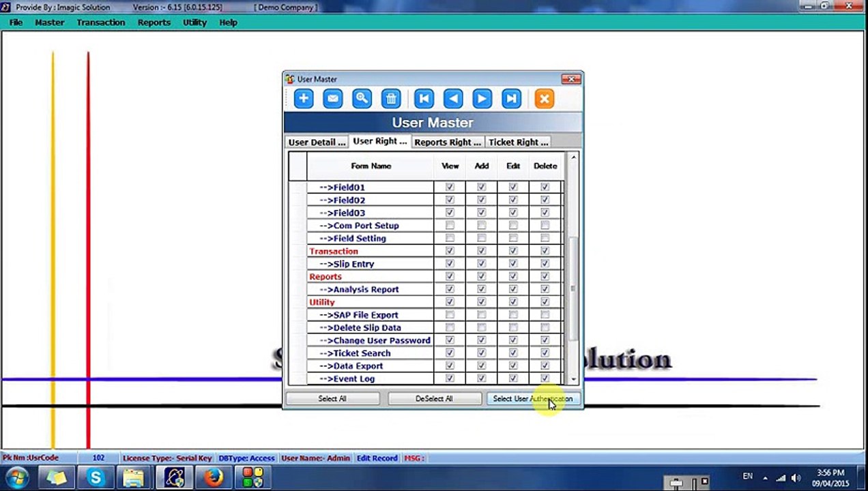Launch Firefox from the taskbar
Screen dimensions: 868x491
tap(214, 478)
